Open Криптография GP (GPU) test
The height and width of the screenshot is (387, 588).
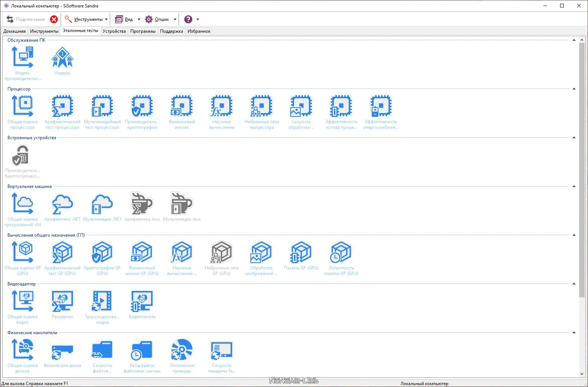point(102,258)
